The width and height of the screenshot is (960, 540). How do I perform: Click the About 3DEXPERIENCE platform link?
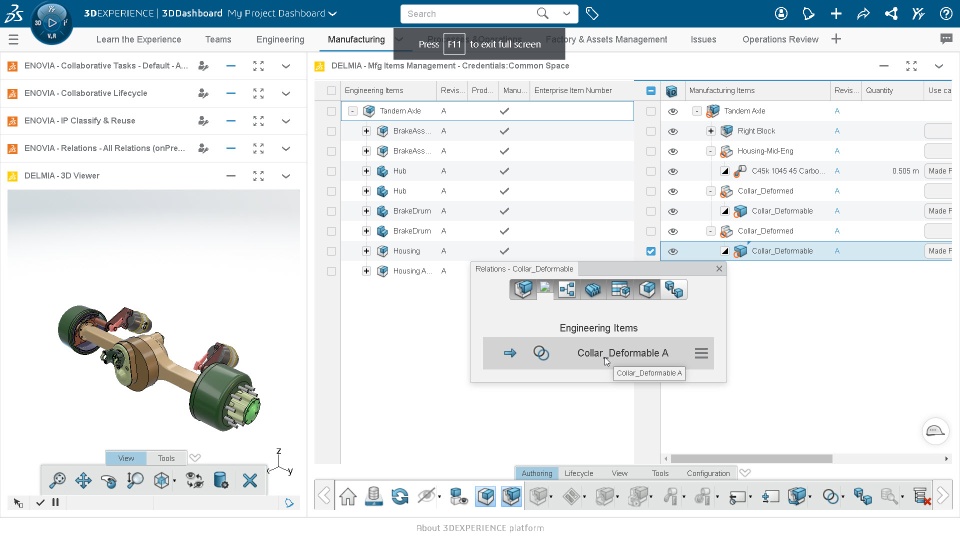[x=480, y=528]
